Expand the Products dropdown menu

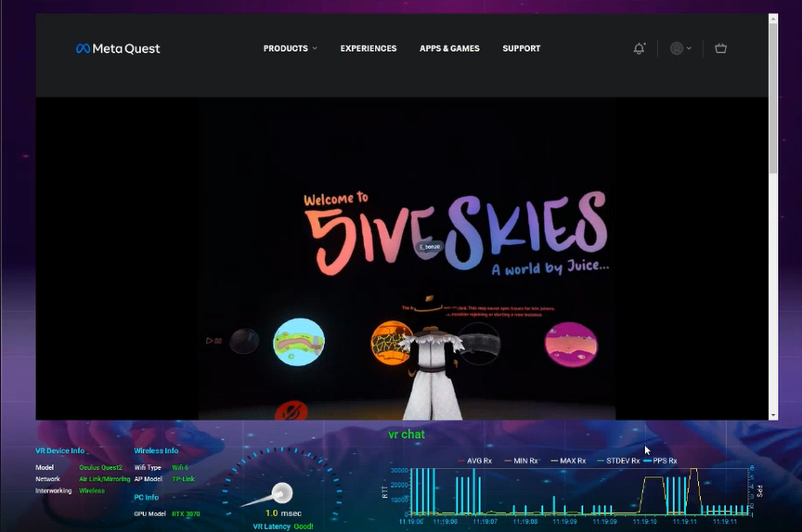click(x=290, y=48)
